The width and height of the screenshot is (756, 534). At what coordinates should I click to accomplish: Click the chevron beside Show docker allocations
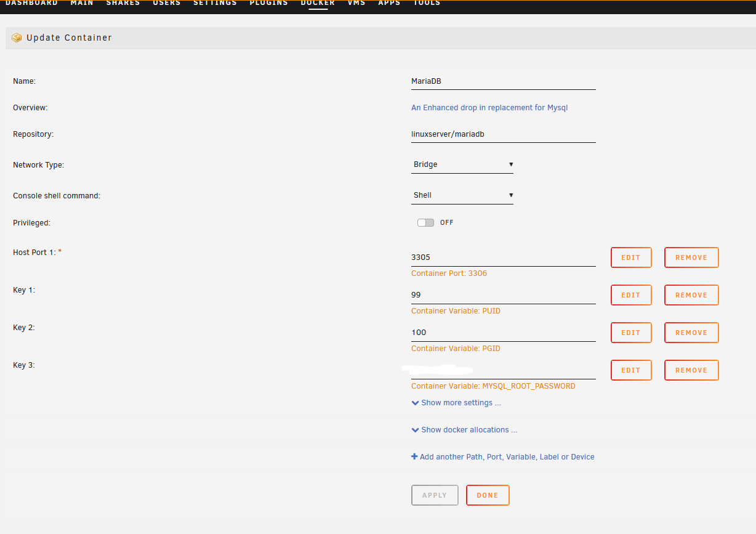coord(415,430)
